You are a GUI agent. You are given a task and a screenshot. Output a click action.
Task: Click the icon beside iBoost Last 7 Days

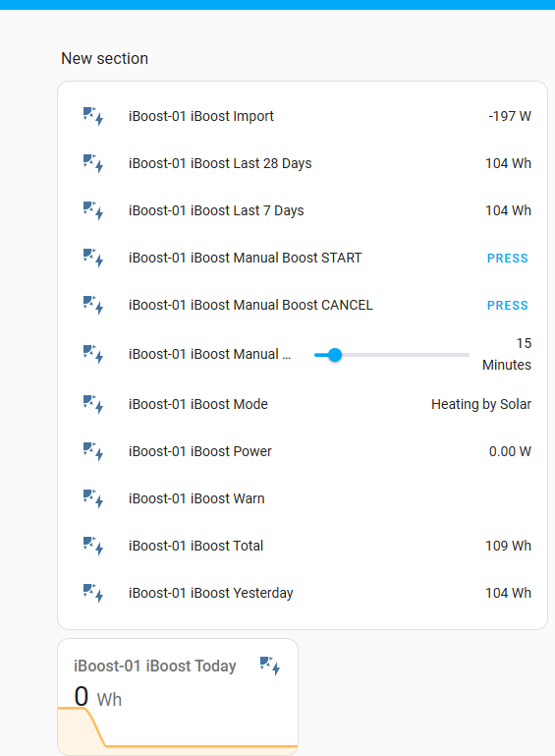[x=93, y=210]
